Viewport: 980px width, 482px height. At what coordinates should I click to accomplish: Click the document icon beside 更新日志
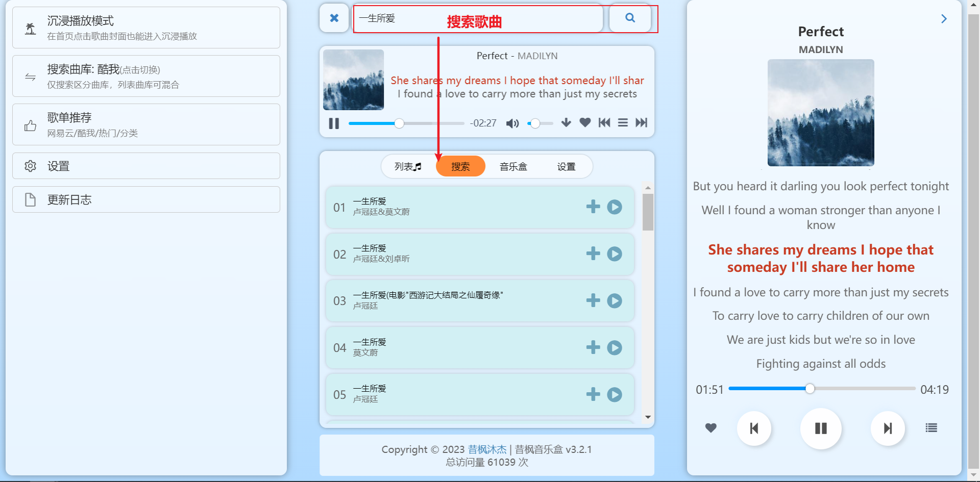[31, 199]
